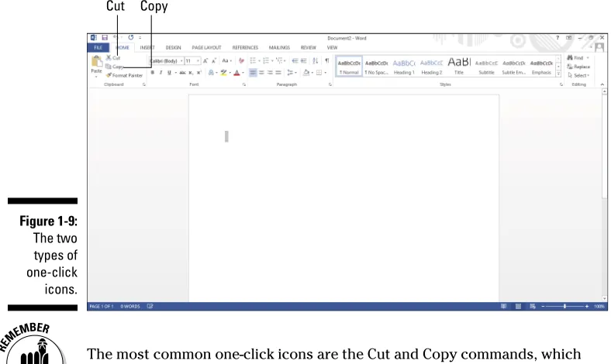Viewport: 611px width, 364px height.
Task: Show paragraph marks with pilcrow icon
Action: click(x=327, y=60)
